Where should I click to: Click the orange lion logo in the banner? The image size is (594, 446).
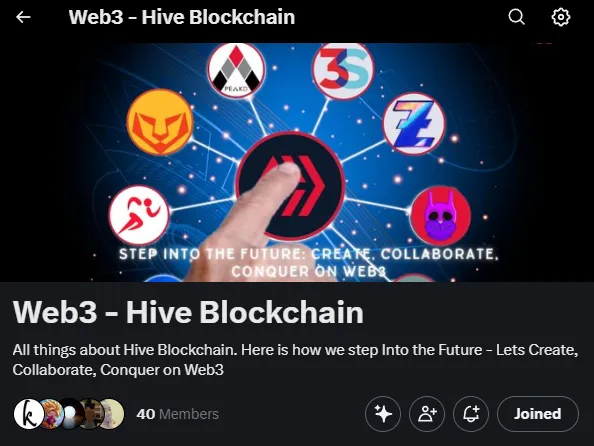coord(160,122)
